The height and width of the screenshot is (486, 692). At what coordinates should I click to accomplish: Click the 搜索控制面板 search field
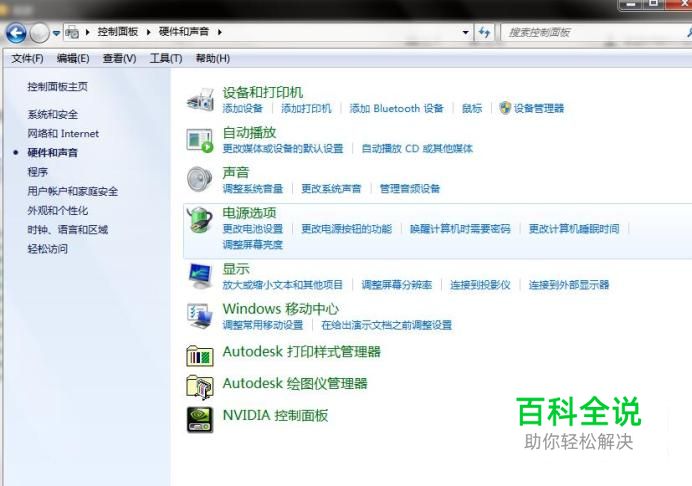click(596, 33)
